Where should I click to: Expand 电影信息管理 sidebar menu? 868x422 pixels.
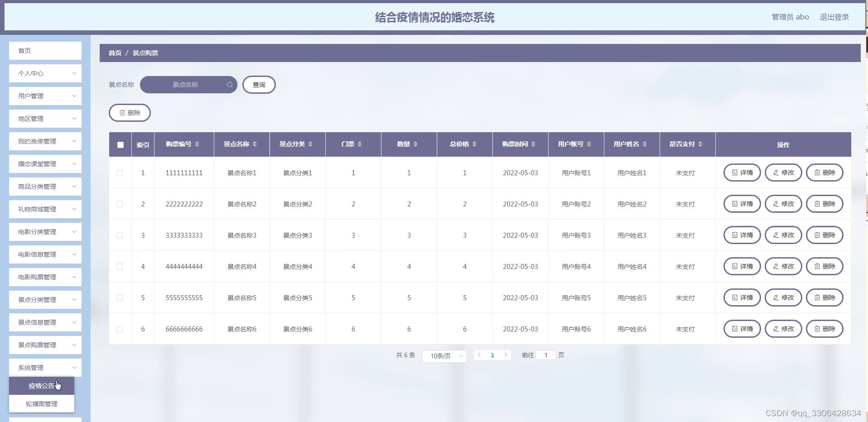pyautogui.click(x=45, y=254)
